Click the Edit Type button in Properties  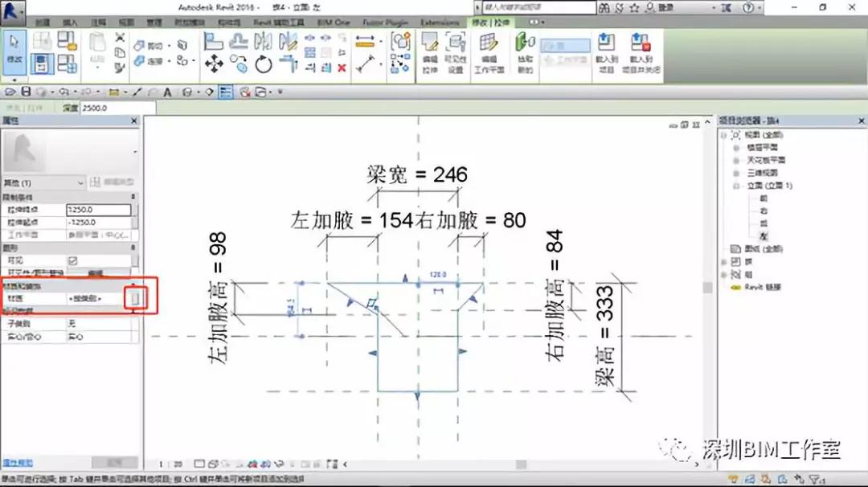click(112, 182)
